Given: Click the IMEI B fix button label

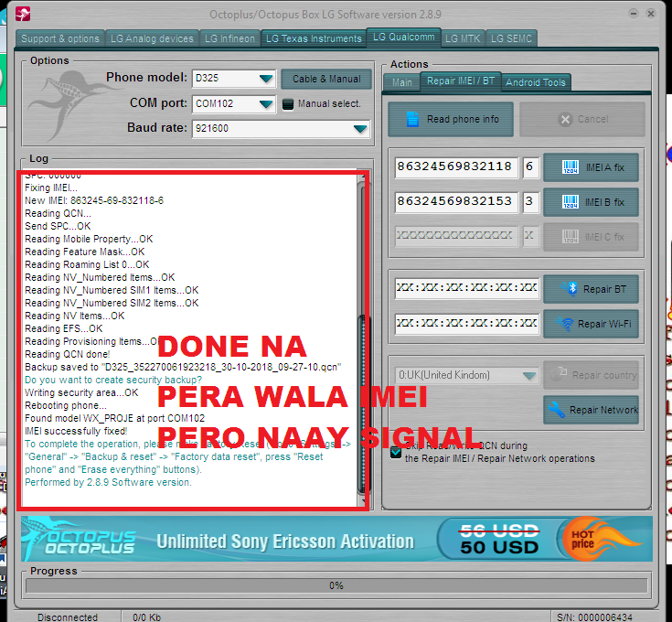Looking at the screenshot, I should tap(604, 202).
